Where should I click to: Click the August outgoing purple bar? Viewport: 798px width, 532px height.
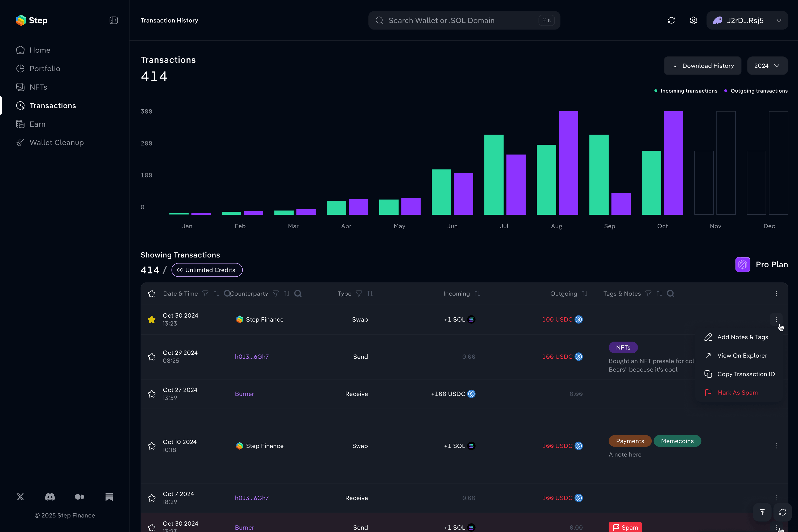pos(568,163)
